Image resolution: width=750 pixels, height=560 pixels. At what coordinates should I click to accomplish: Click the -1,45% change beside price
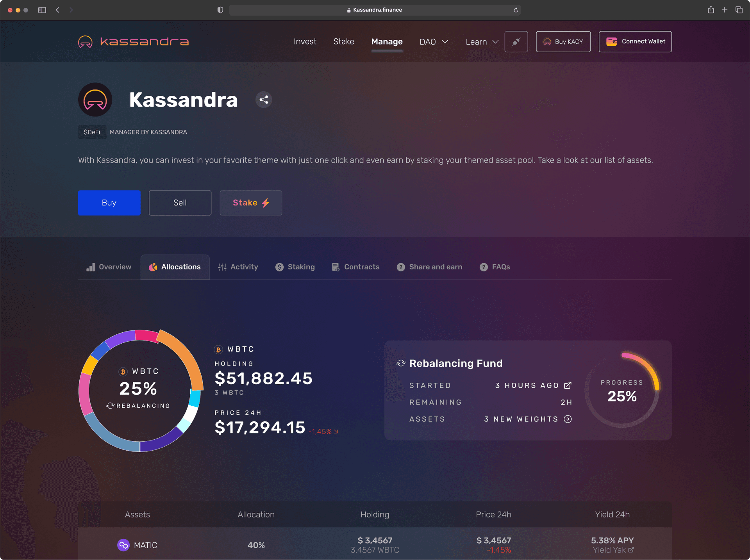tap(323, 432)
